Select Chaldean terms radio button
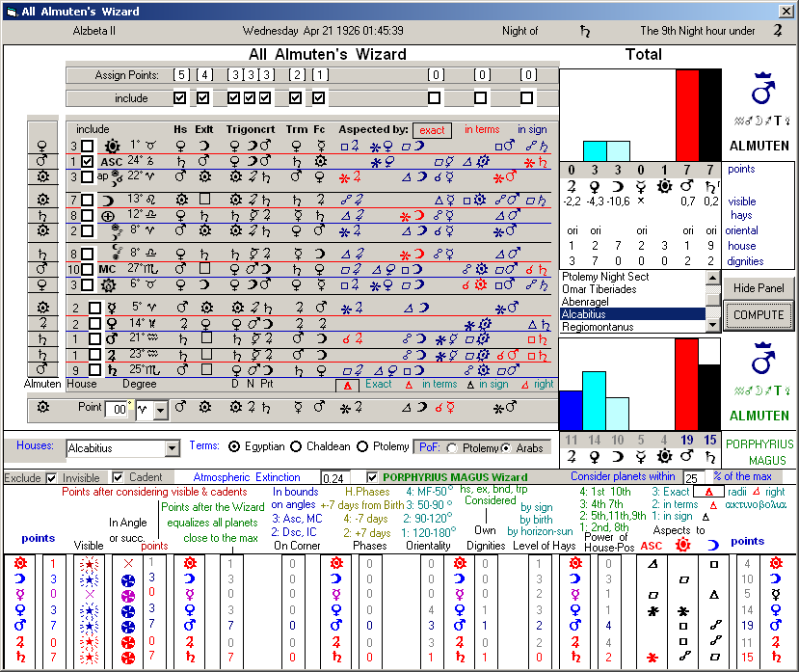This screenshot has width=799, height=672. tap(296, 446)
